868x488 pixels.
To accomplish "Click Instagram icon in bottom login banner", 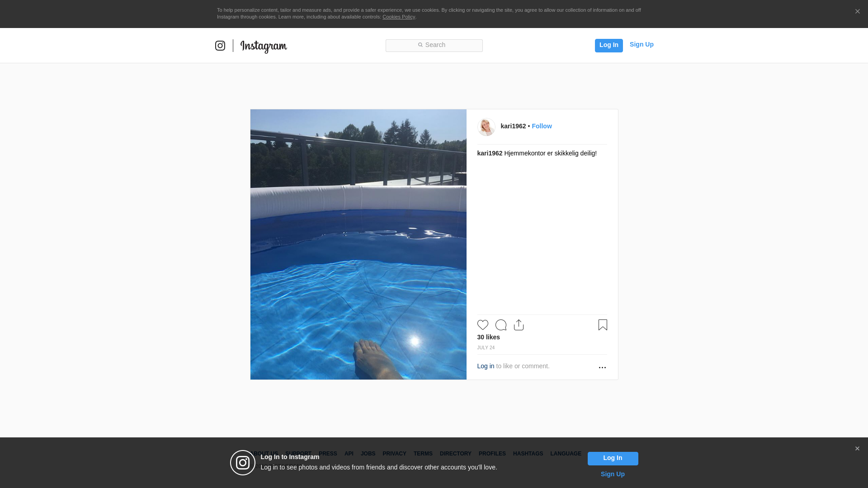I will 243,463.
